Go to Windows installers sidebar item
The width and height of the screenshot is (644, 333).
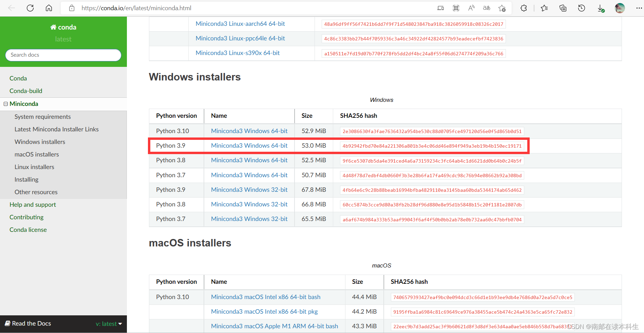(x=40, y=142)
